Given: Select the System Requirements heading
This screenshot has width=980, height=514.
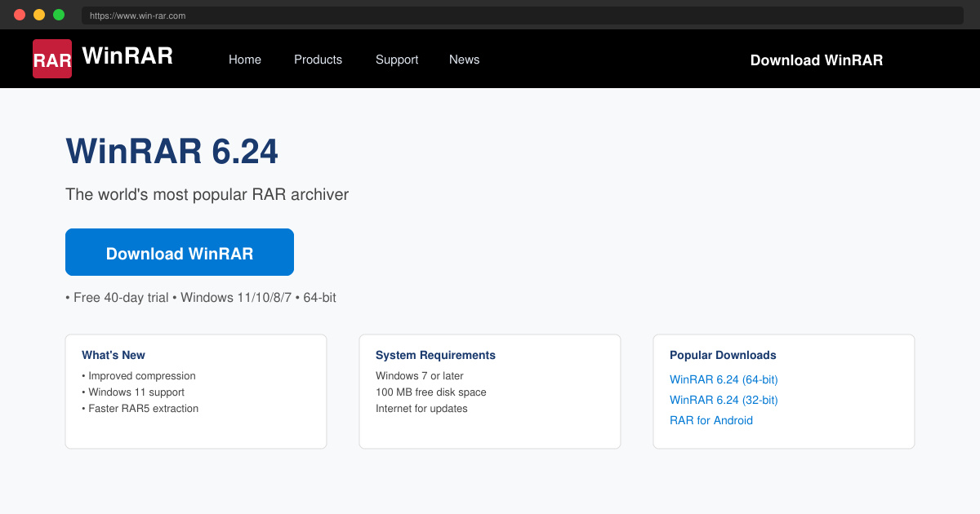Looking at the screenshot, I should [435, 355].
